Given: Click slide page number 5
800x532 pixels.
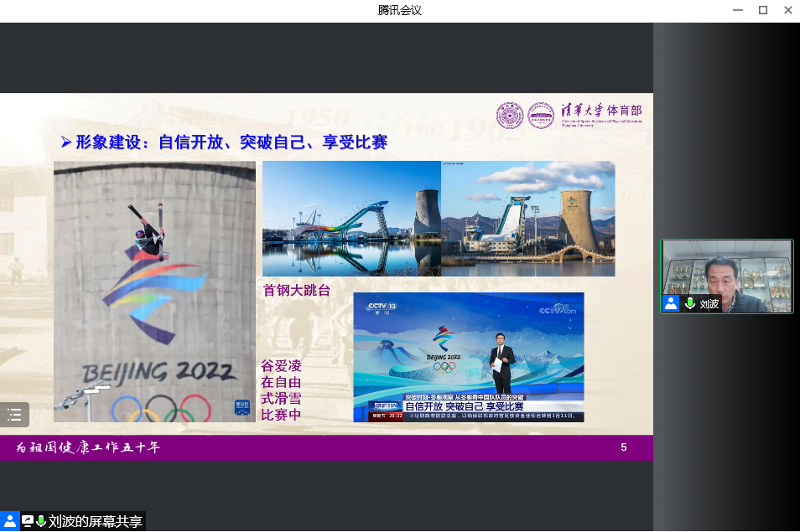Looking at the screenshot, I should tap(623, 447).
